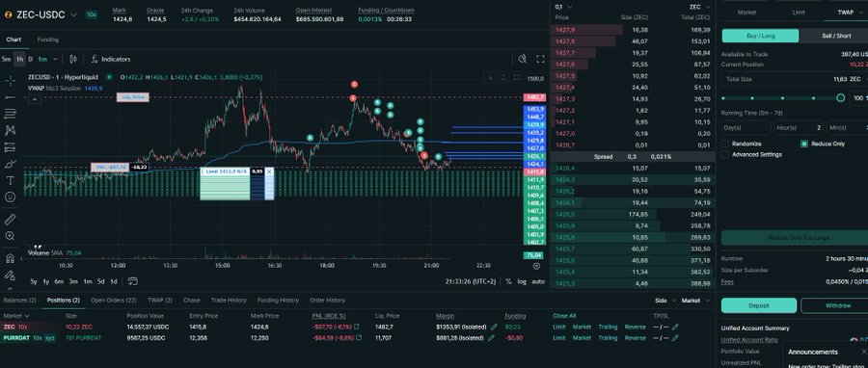Viewport: 868px width, 368px height.
Task: Select the 5m chart interval
Action: coord(6,59)
